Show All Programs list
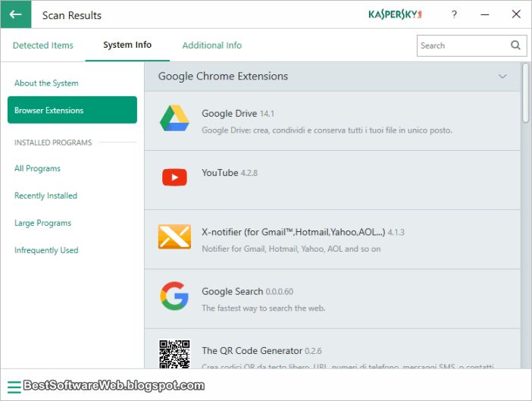532x401 pixels. (x=37, y=168)
